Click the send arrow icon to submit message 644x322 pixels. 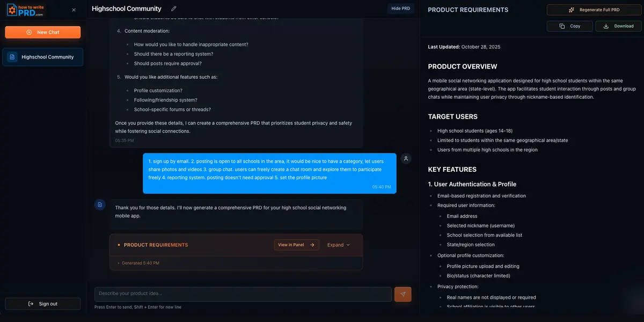(x=402, y=294)
